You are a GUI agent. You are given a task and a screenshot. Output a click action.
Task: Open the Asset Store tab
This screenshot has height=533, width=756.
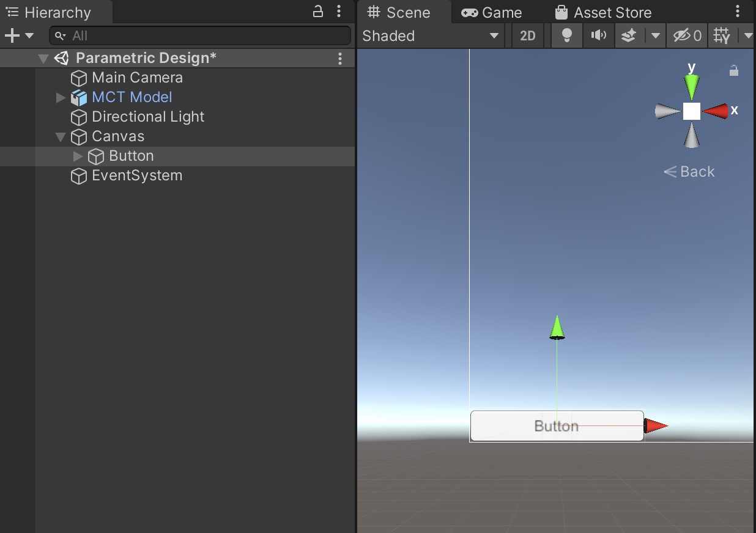603,12
